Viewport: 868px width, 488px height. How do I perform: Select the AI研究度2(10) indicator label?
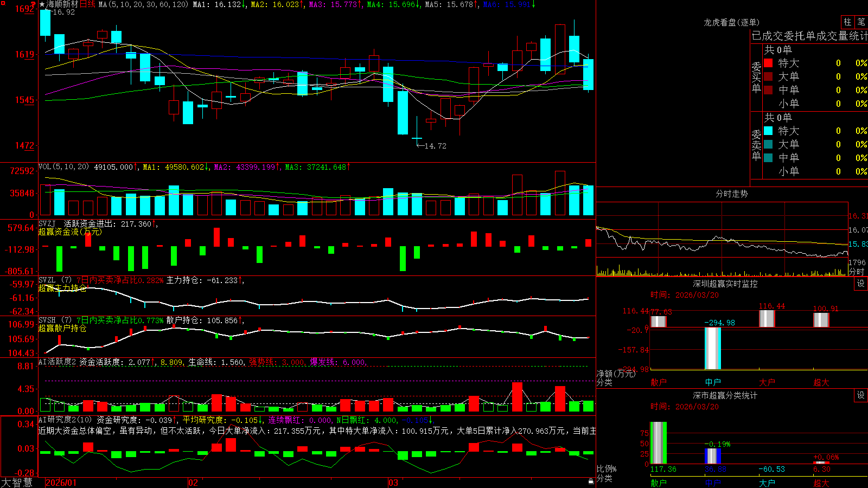65,420
